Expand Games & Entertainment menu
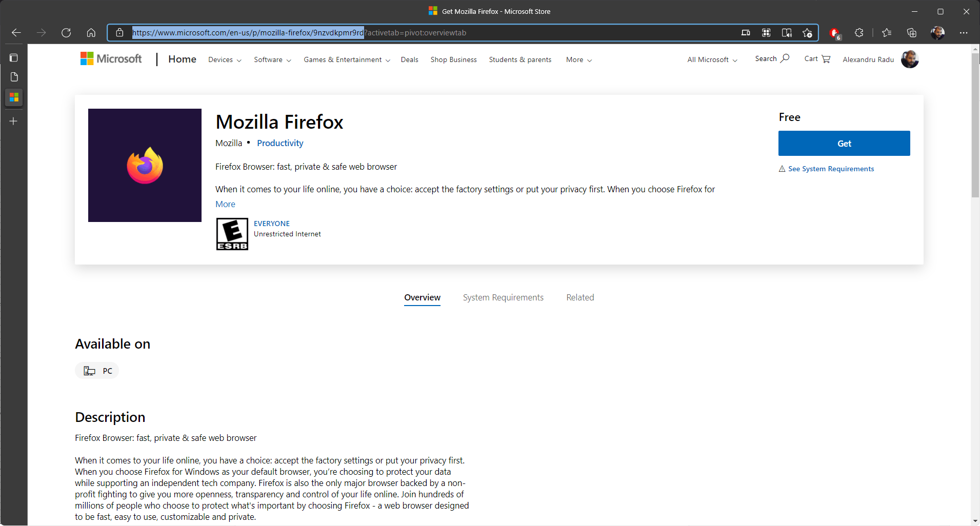This screenshot has width=980, height=526. pyautogui.click(x=347, y=60)
